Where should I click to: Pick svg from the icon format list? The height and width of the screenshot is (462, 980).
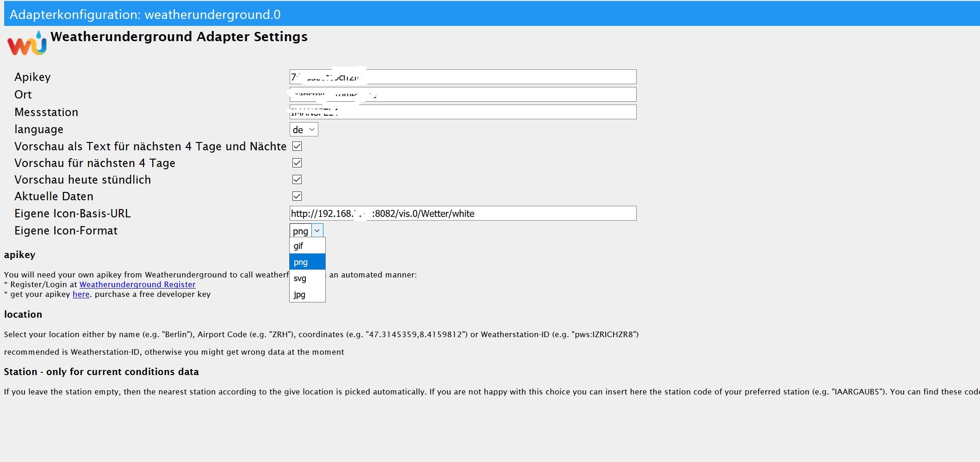point(307,278)
